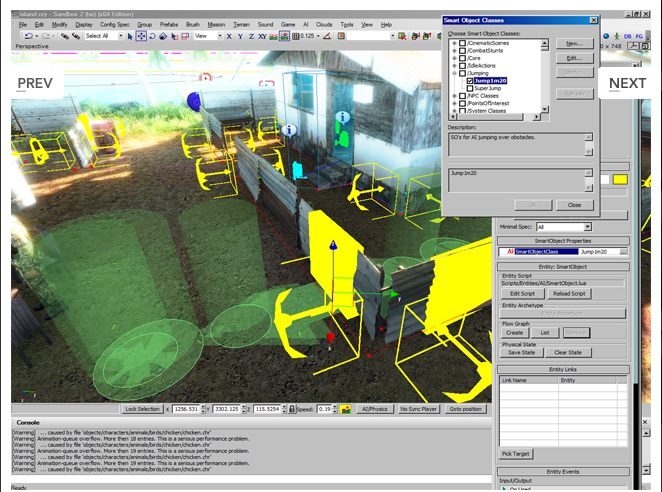This screenshot has height=492, width=662.
Task: Open the Select All dropdown
Action: click(121, 36)
